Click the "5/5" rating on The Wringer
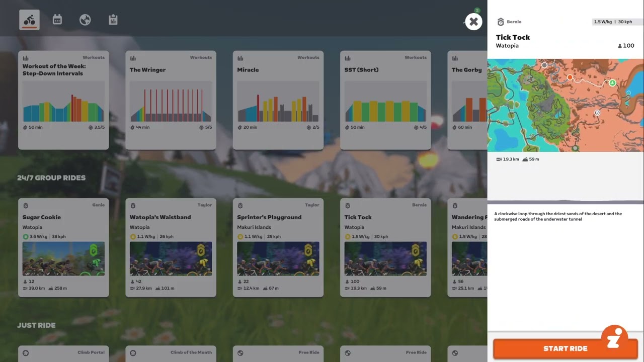Screen dimensions: 644x362 (x=208, y=128)
